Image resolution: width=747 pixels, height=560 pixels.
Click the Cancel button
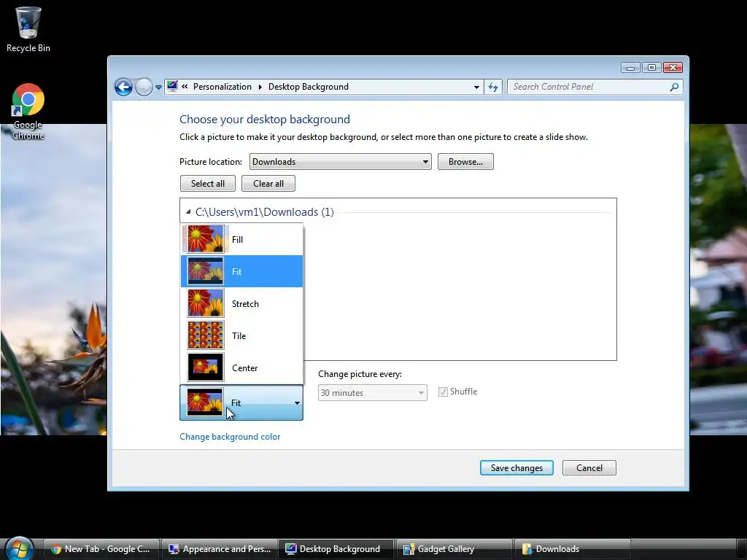point(589,467)
